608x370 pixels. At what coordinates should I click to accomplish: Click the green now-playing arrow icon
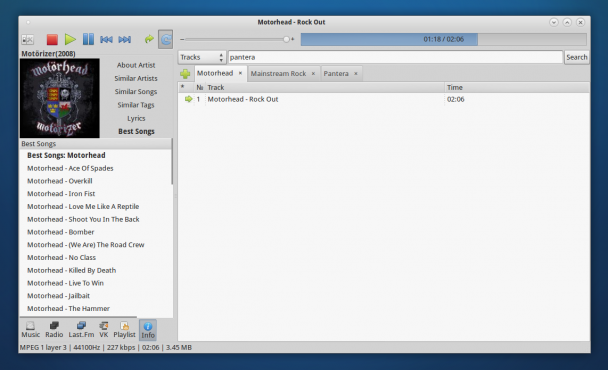pos(188,99)
